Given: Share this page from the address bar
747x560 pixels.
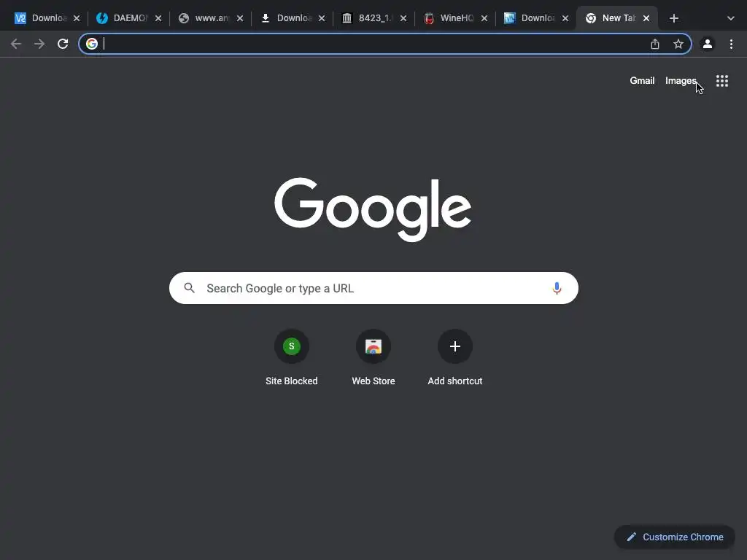Looking at the screenshot, I should (x=655, y=44).
